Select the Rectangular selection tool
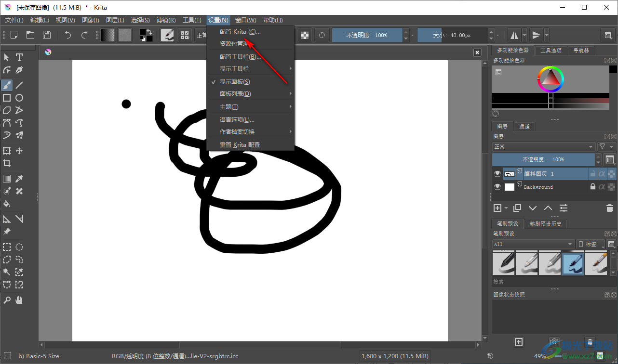The height and width of the screenshot is (364, 618). tap(7, 247)
